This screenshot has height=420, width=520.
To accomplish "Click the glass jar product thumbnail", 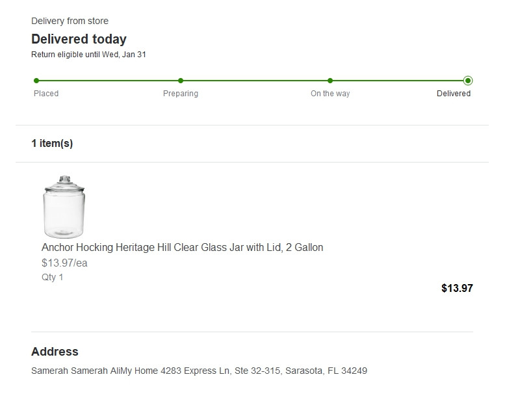I will [64, 207].
